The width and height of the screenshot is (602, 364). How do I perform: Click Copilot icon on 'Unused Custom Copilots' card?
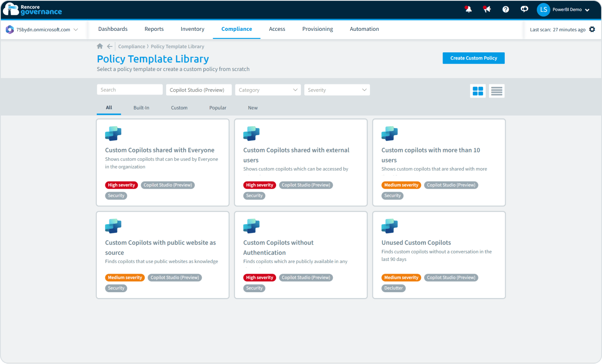coord(390,226)
